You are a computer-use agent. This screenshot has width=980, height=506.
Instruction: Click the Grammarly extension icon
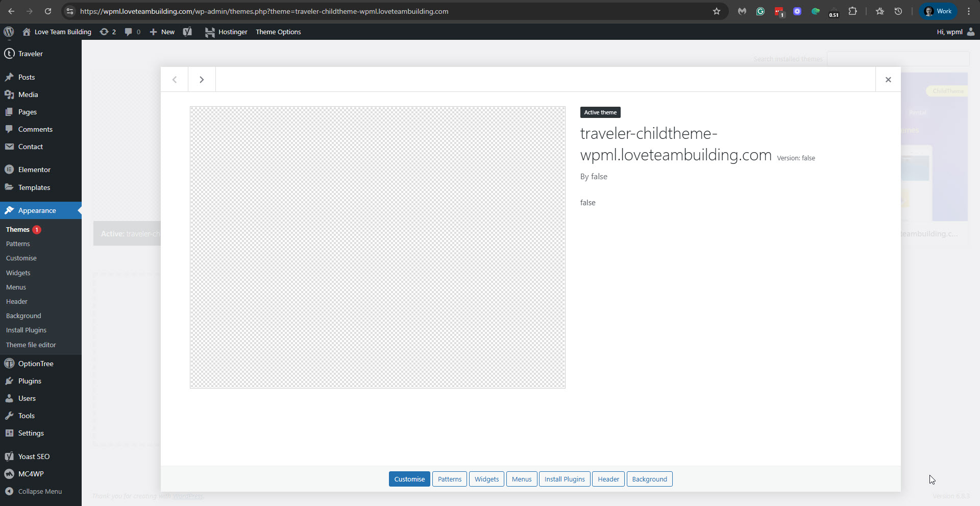(x=761, y=11)
